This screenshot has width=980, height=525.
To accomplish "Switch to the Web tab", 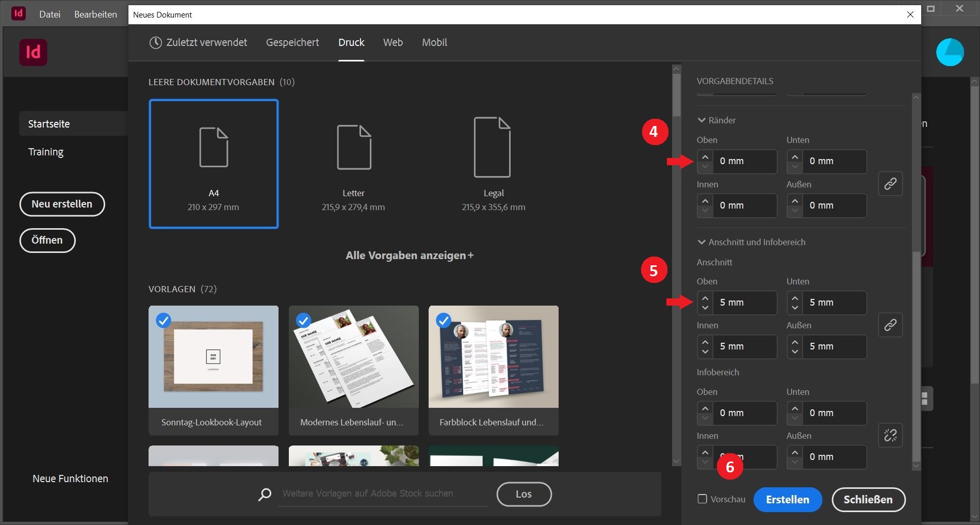I will point(393,42).
